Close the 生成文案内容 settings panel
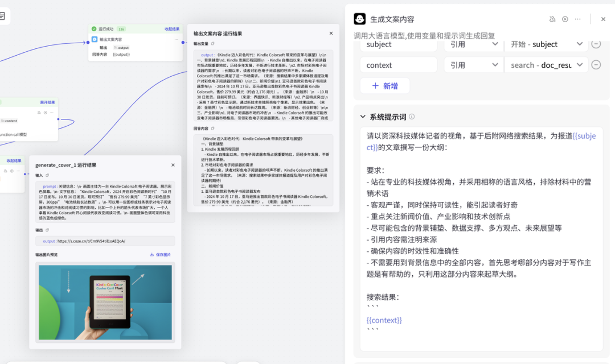615x364 pixels. point(603,19)
